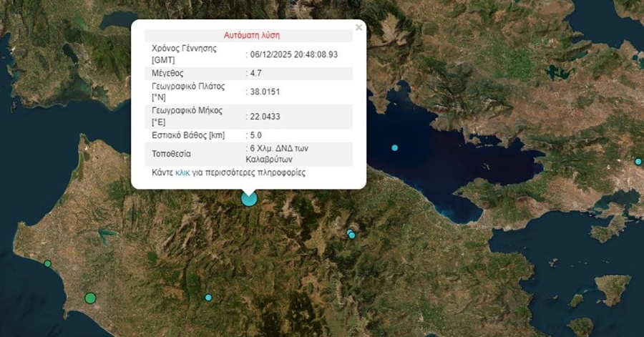Click the pair of overlapping cyan markers
644x337 pixels.
click(351, 234)
